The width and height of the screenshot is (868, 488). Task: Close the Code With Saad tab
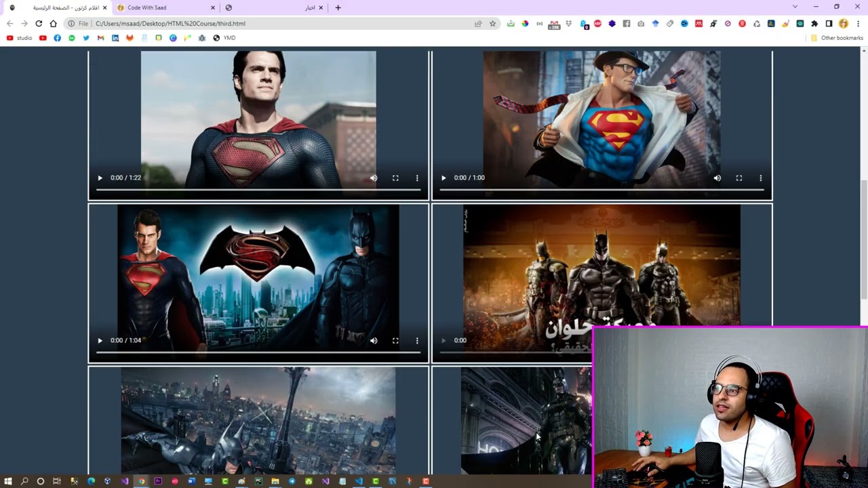point(213,7)
